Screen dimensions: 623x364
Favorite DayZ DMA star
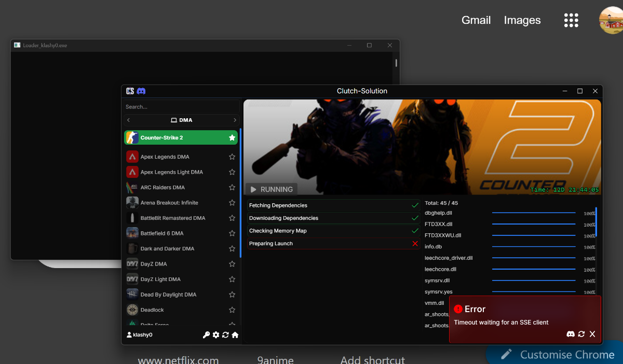pyautogui.click(x=232, y=264)
